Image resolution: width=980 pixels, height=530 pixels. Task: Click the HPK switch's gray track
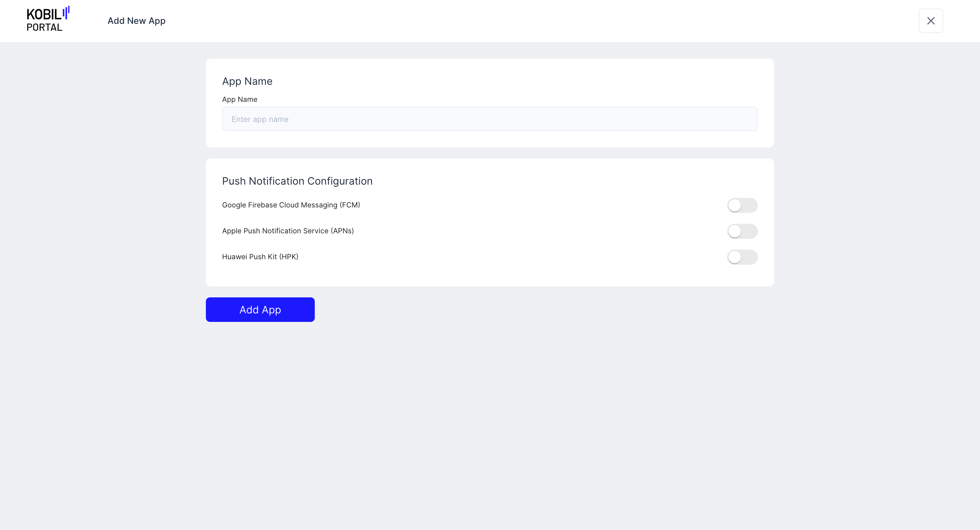click(749, 257)
